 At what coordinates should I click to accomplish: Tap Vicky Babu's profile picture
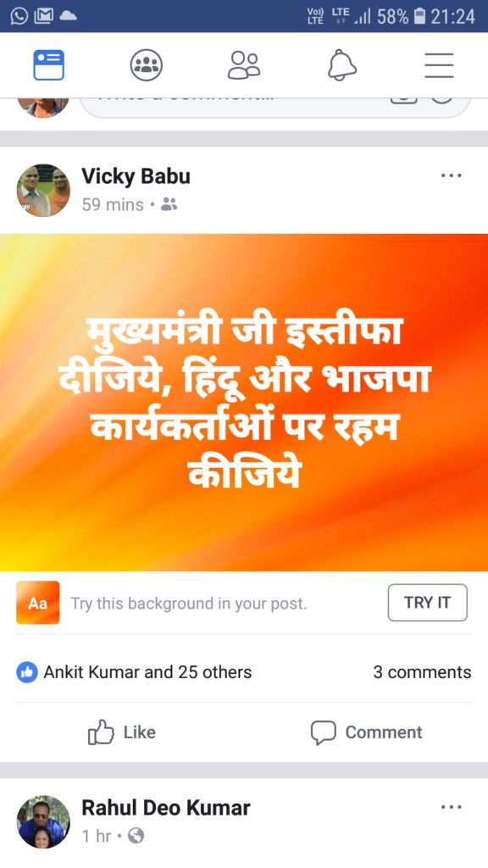point(43,190)
